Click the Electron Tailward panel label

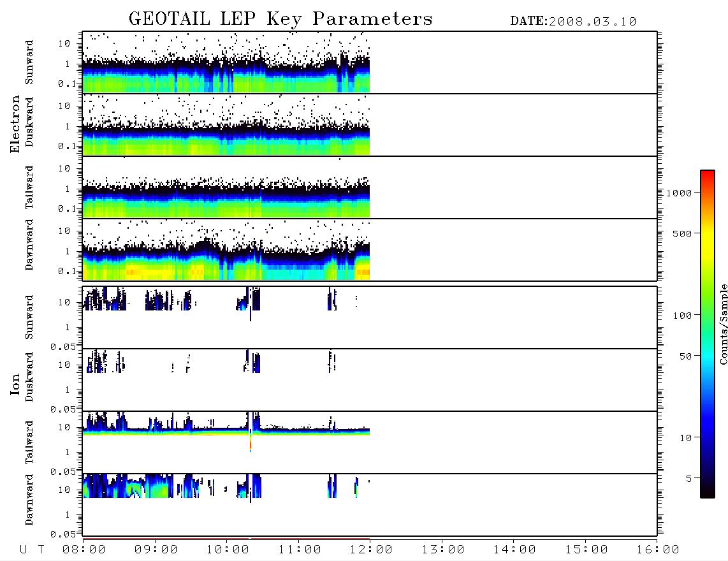click(x=29, y=187)
